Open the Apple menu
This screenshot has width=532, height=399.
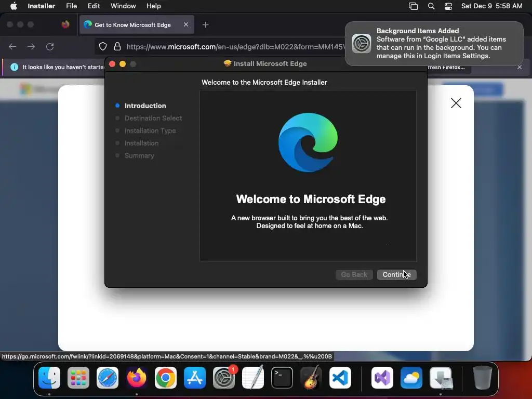coord(14,6)
